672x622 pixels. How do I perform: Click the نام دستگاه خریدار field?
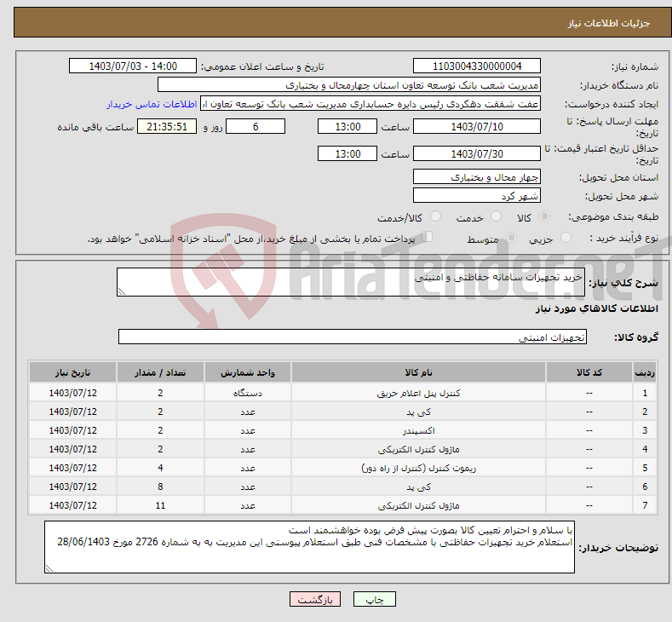pos(349,85)
